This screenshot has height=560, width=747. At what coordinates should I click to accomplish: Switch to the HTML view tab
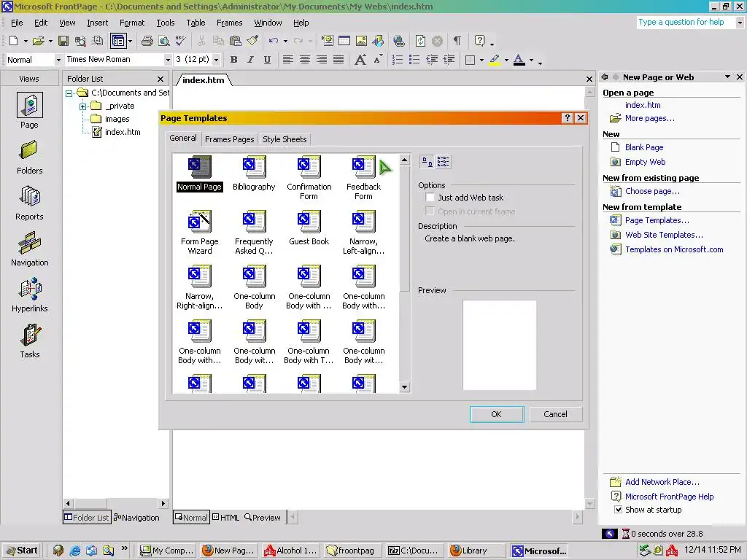pyautogui.click(x=226, y=518)
